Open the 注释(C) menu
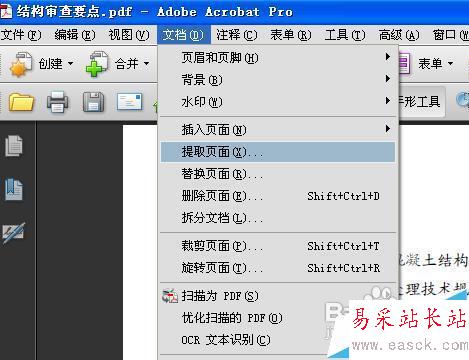Viewport: 469px width, 360px height. pyautogui.click(x=237, y=35)
